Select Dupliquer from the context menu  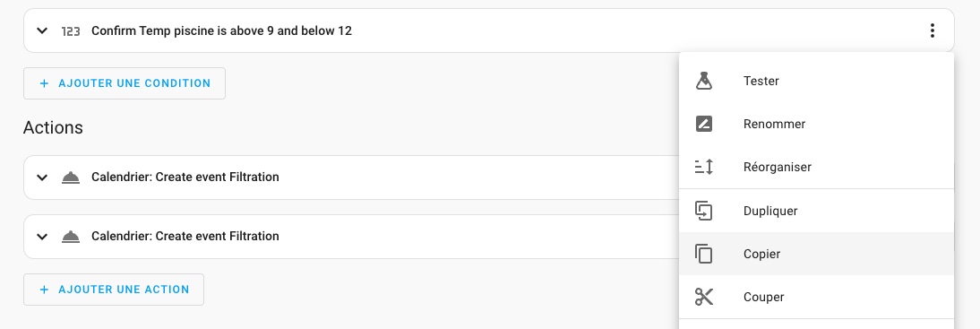click(816, 211)
